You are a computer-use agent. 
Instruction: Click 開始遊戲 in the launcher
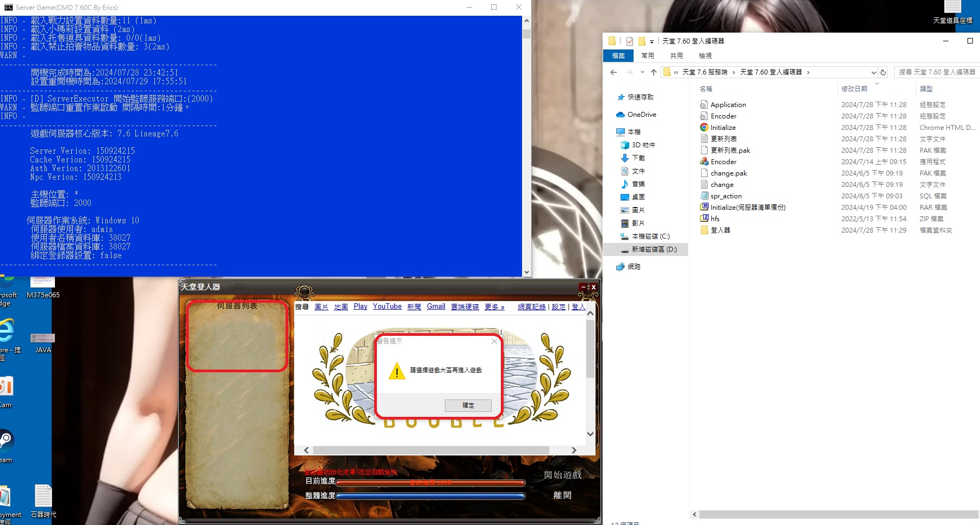(x=563, y=475)
